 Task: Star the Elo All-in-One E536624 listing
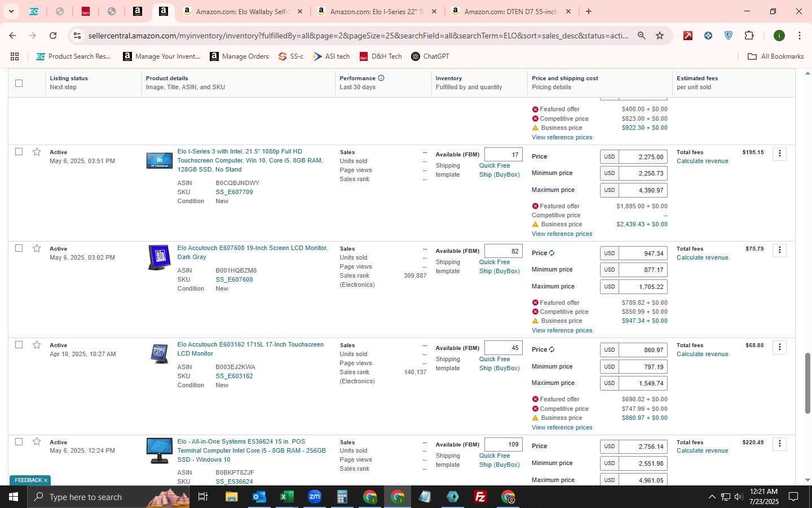tap(37, 441)
